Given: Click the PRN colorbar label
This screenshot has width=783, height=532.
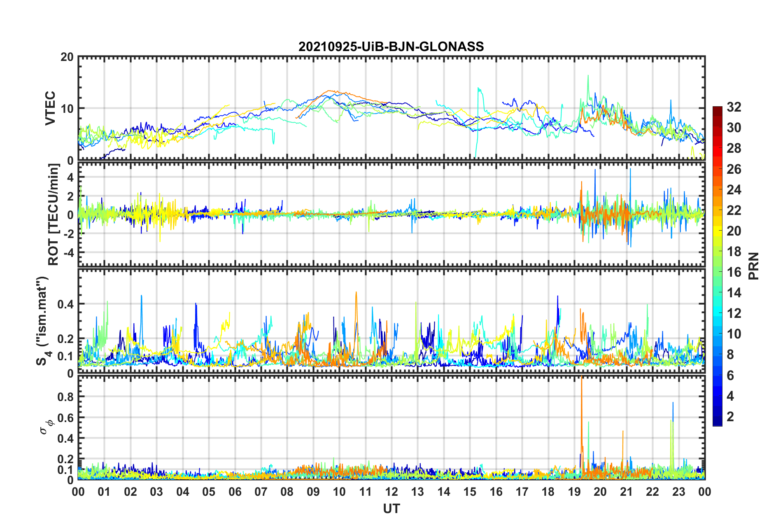Looking at the screenshot, I should coord(754,266).
